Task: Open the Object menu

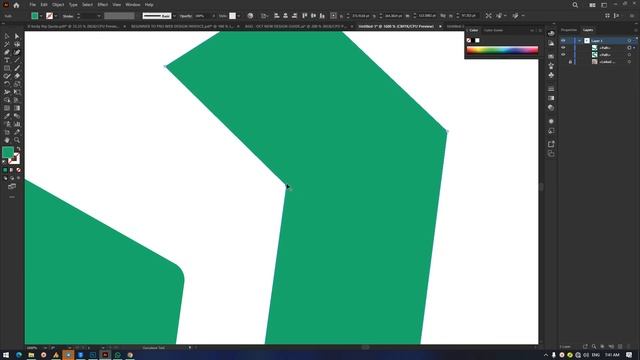Action: pyautogui.click(x=58, y=5)
